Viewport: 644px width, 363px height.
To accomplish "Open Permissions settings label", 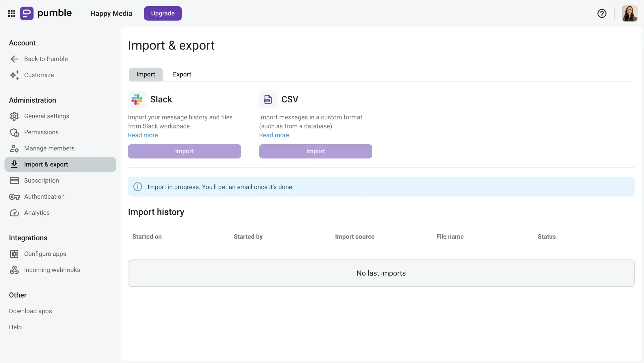I will coord(41,132).
